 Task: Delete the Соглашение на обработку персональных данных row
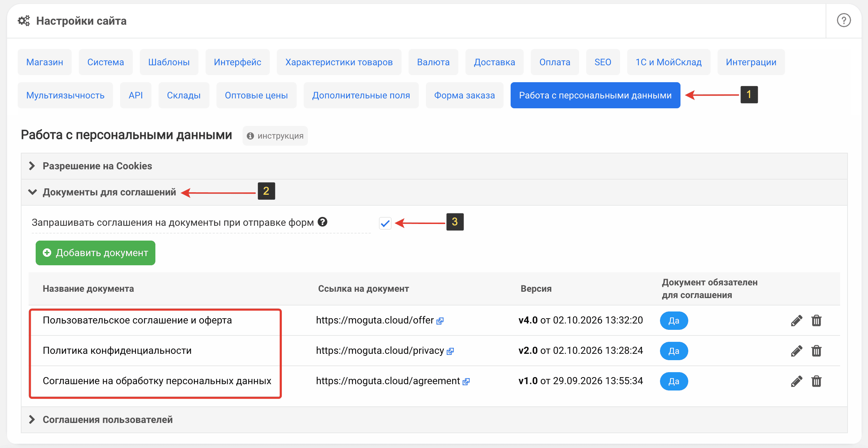pyautogui.click(x=816, y=381)
